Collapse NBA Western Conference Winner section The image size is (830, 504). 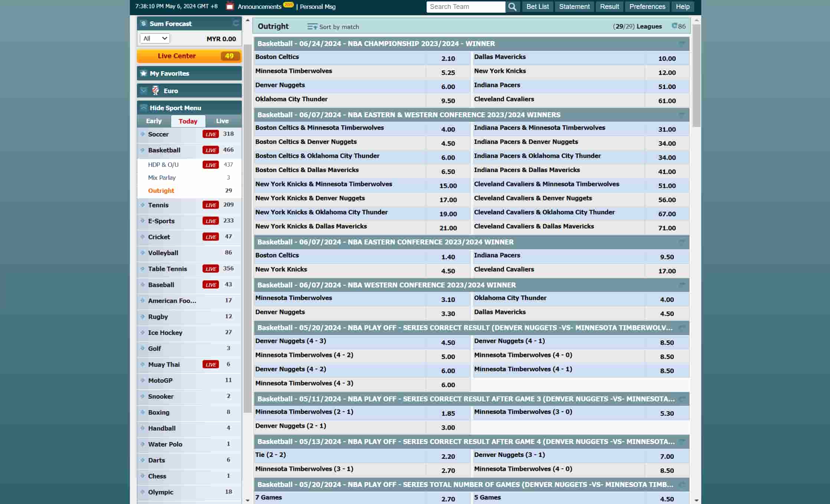tap(682, 284)
